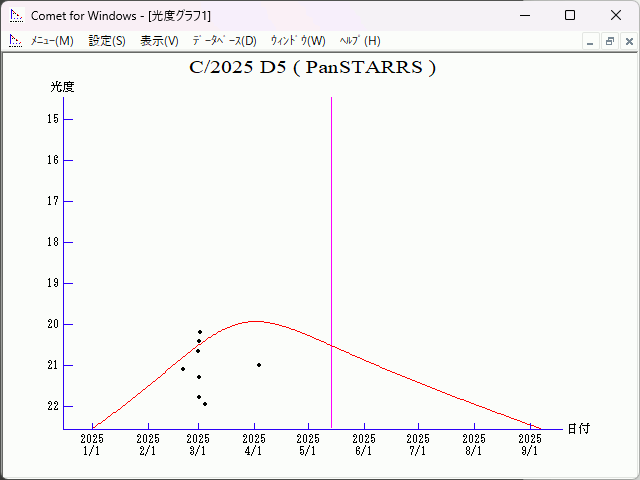Open the 設定(S) settings menu
This screenshot has height=480, width=640.
pos(107,41)
